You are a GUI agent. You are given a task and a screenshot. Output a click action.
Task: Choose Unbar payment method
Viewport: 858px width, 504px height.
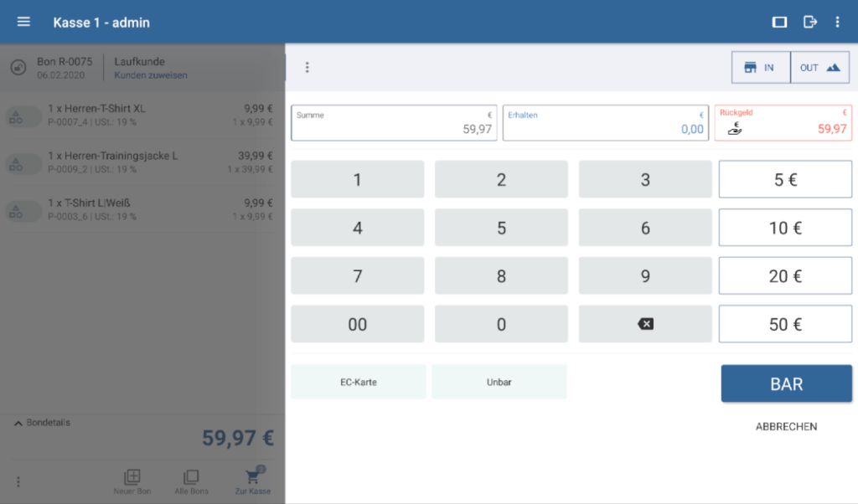pyautogui.click(x=499, y=382)
